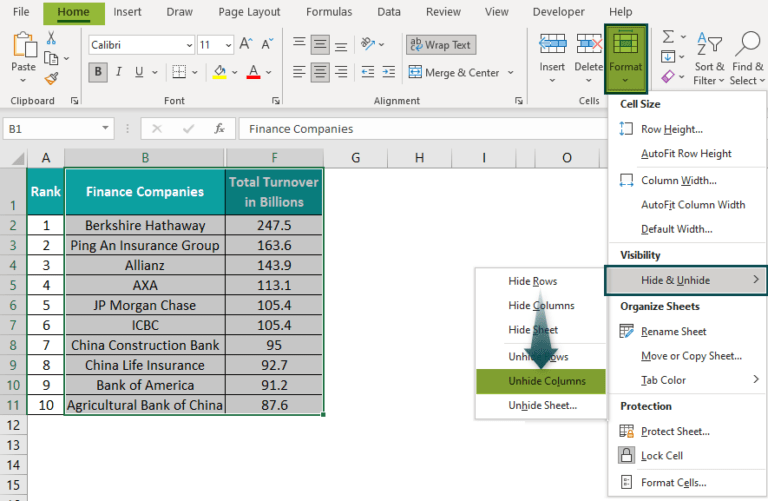768x501 pixels.
Task: Expand fill color dropdown arrow
Action: pyautogui.click(x=235, y=72)
